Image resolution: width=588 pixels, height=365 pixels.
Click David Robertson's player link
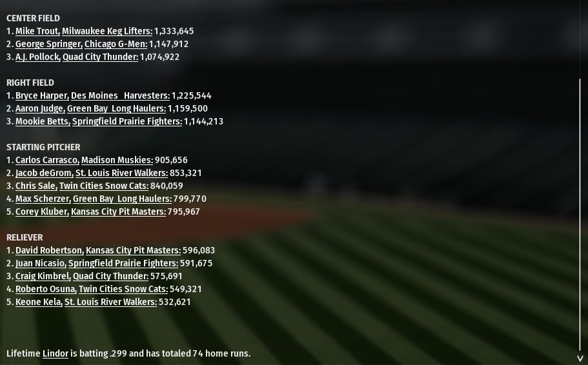click(x=49, y=250)
